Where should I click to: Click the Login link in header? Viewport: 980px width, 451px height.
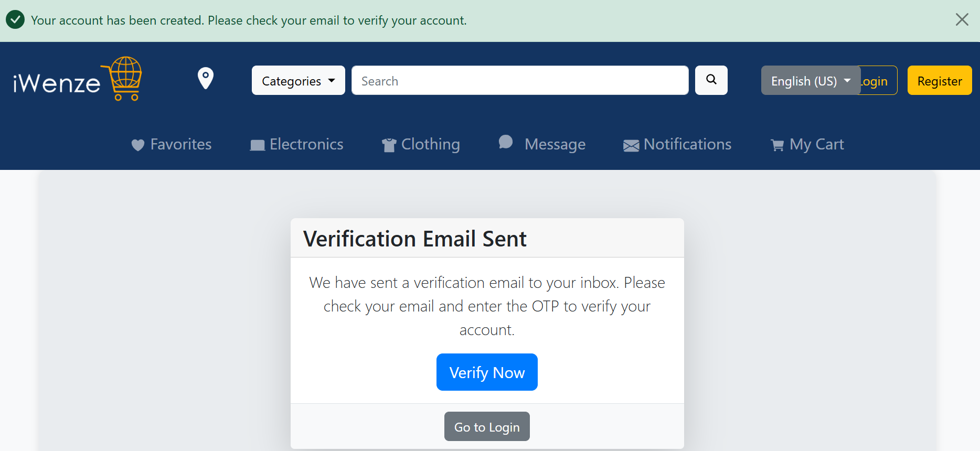(879, 81)
